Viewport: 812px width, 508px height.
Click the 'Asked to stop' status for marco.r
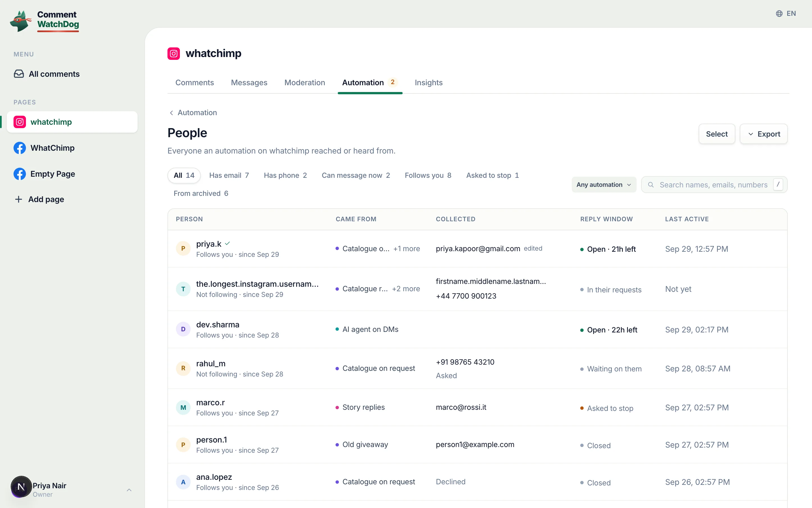tap(607, 409)
